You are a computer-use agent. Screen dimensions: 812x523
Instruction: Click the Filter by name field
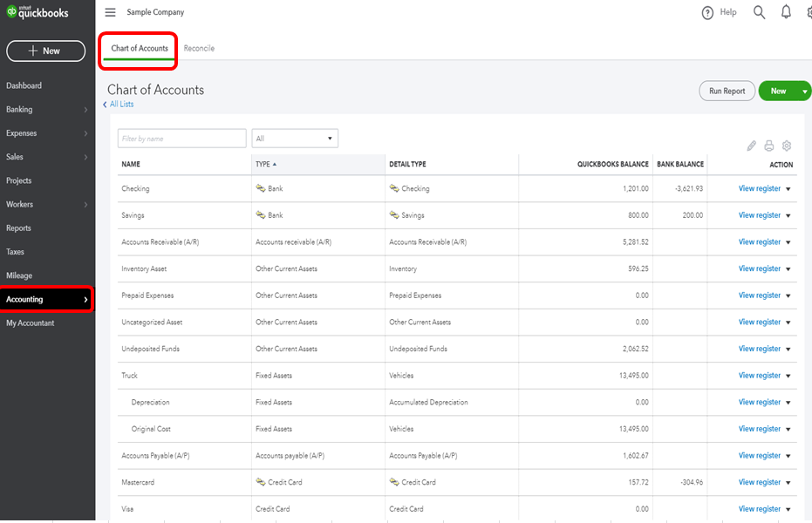tap(182, 139)
